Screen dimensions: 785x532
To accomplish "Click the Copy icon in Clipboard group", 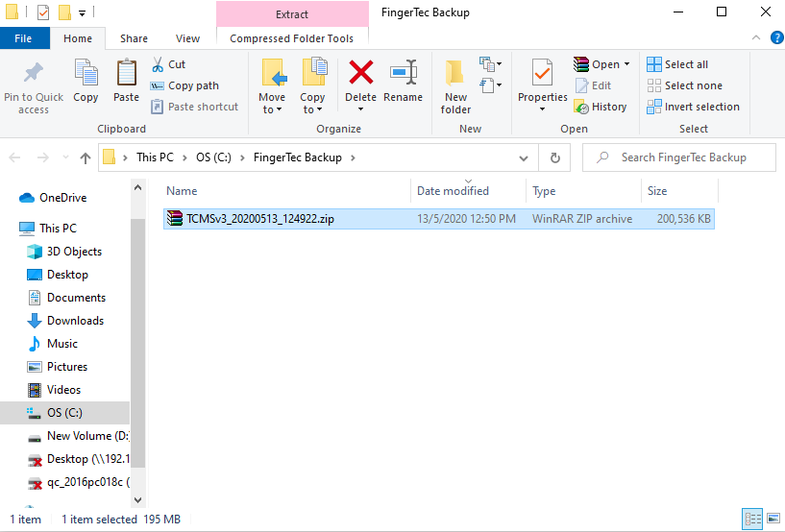I will tap(86, 73).
